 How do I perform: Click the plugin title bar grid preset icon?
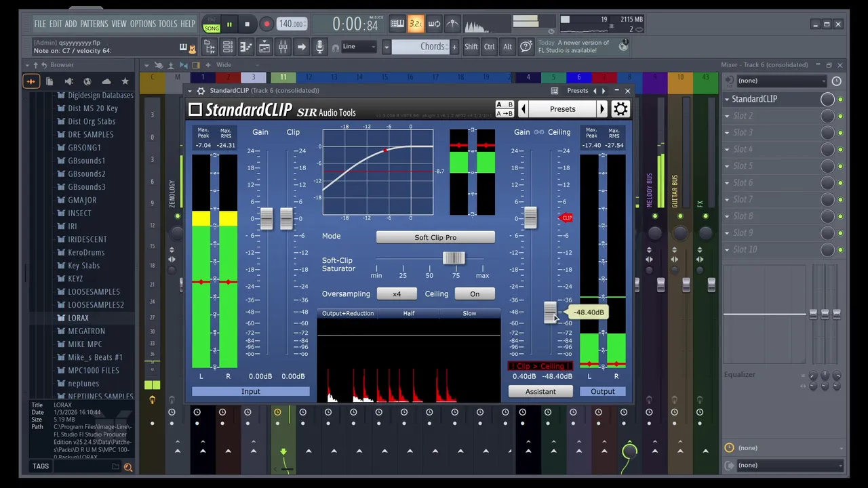point(555,90)
